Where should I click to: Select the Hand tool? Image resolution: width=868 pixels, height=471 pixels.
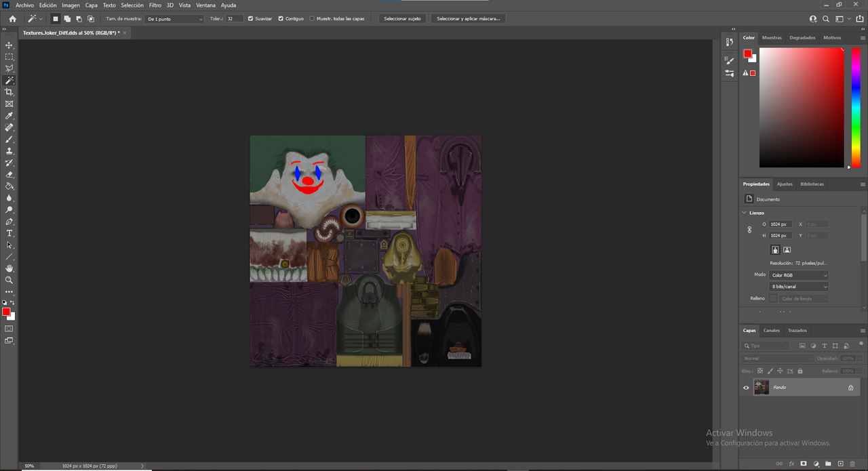click(9, 268)
